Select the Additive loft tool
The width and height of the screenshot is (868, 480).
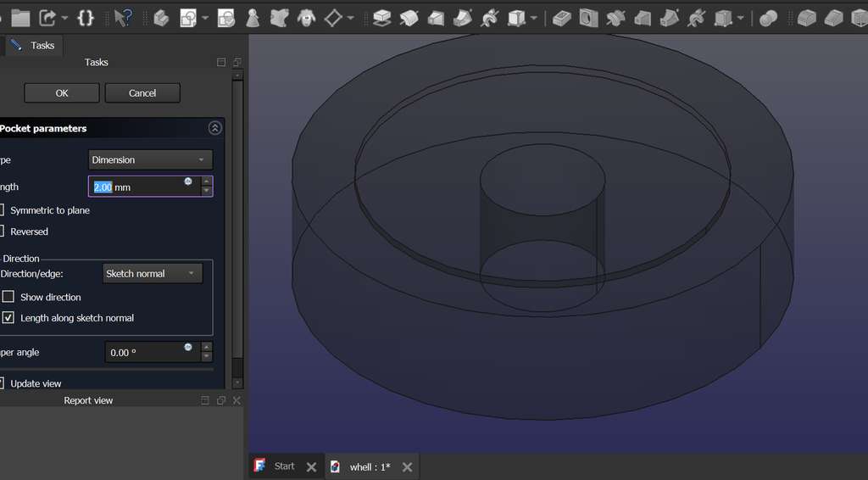coord(436,19)
